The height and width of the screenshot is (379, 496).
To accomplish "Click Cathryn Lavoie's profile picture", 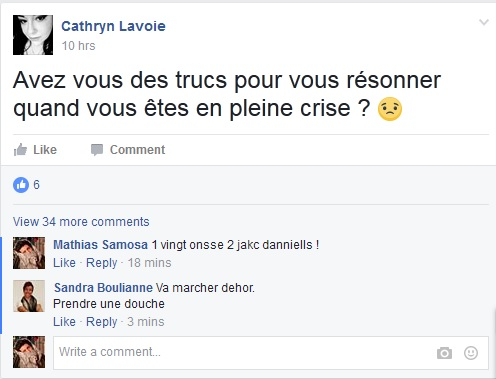I will point(33,35).
